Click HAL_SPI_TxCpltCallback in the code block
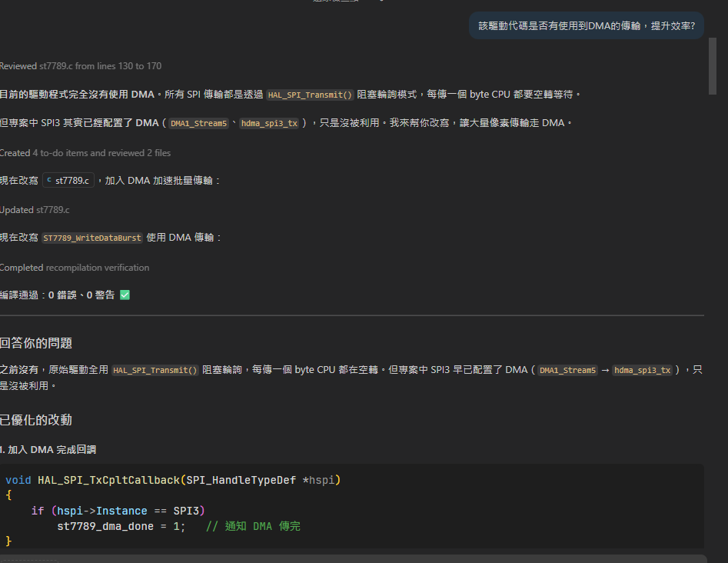This screenshot has height=563, width=728. point(108,480)
